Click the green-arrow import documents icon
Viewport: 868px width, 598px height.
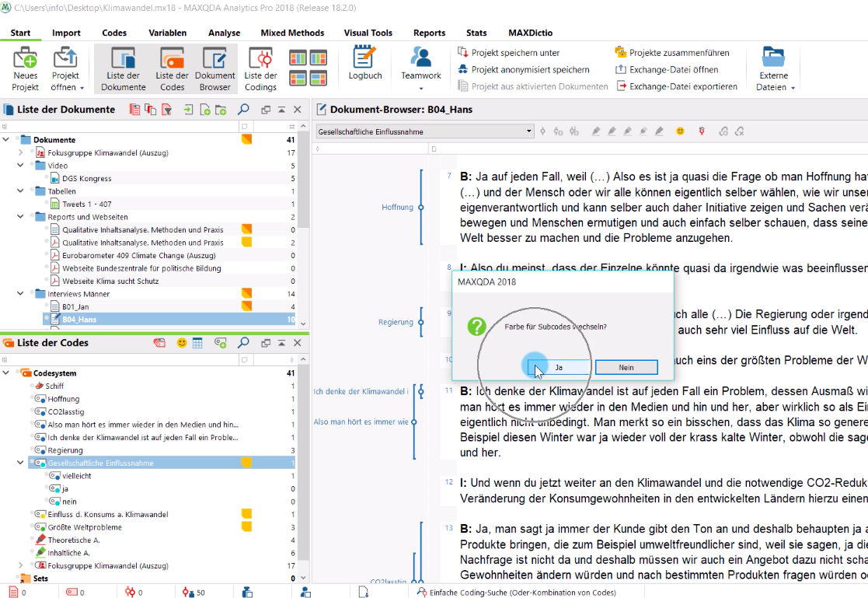[x=188, y=110]
